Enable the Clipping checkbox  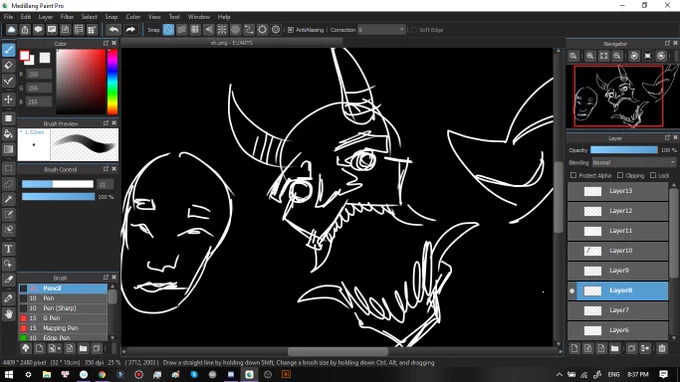[x=620, y=176]
